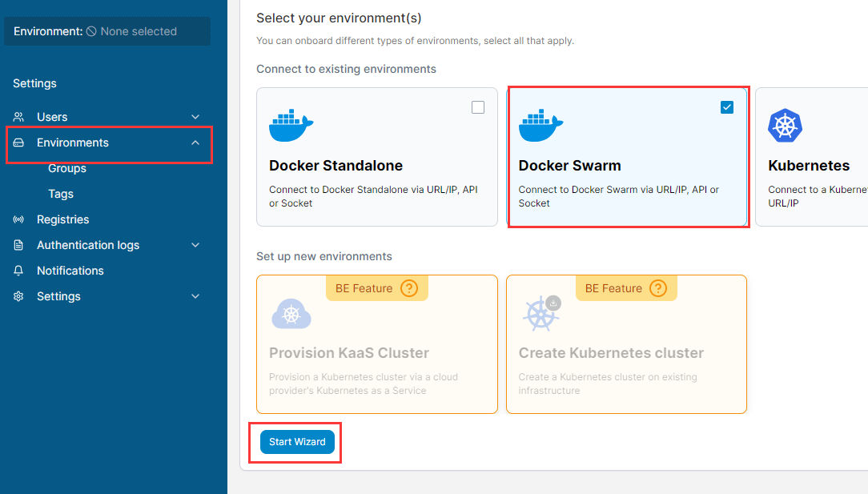Screen dimensions: 868x494
Task: Collapse the Environments section chevron
Action: 195,143
